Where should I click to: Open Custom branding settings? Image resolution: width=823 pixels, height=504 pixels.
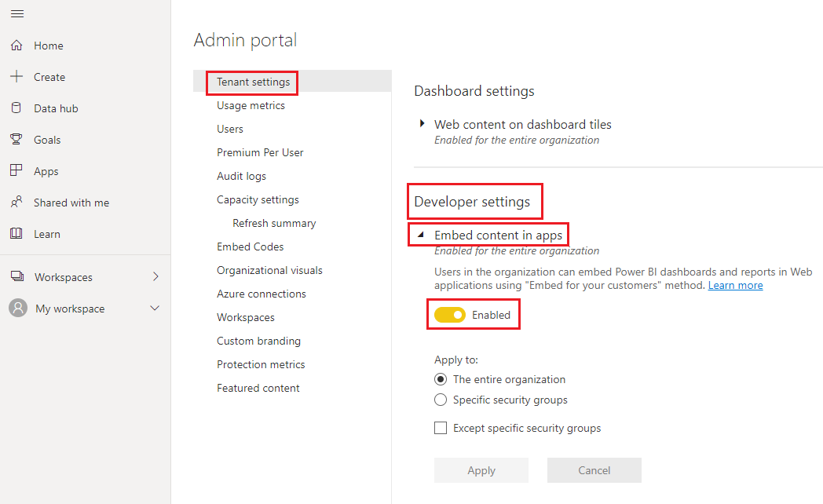(x=258, y=340)
